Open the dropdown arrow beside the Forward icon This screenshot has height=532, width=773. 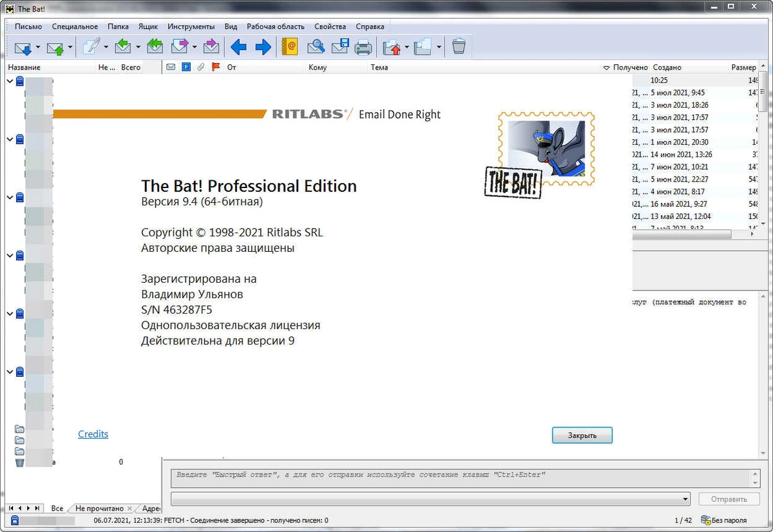tap(194, 47)
